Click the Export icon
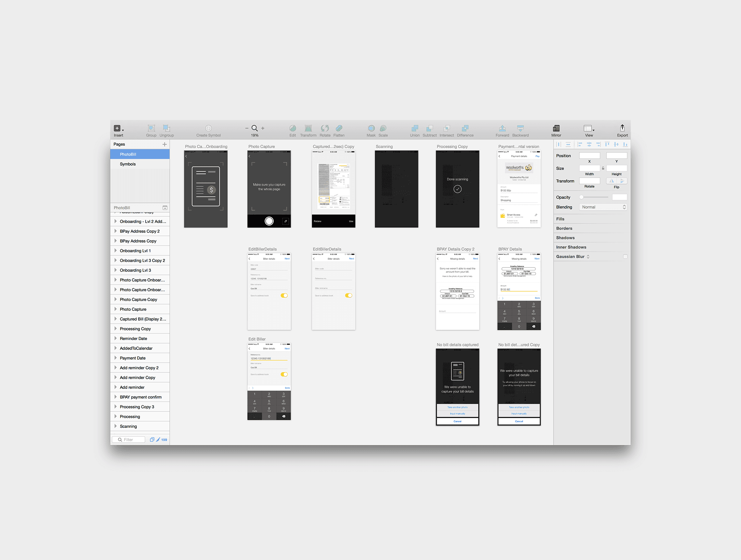 coord(622,128)
